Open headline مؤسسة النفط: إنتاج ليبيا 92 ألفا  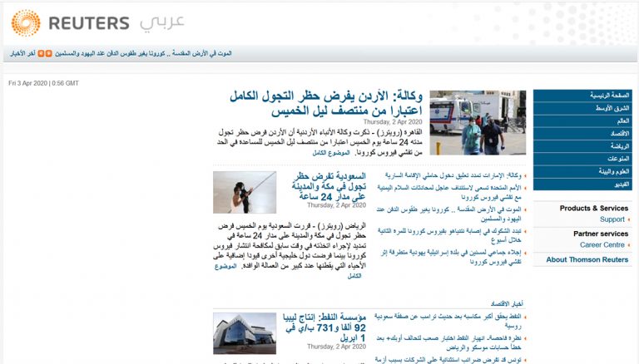324,327
